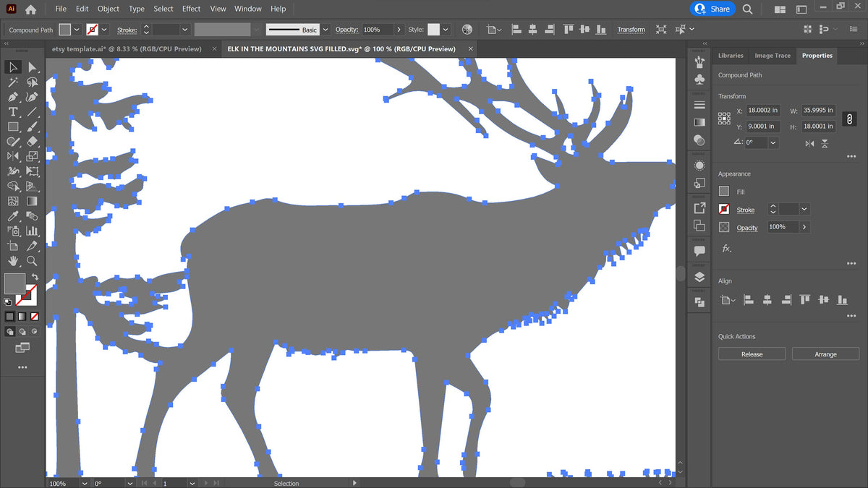
Task: Click the Share button
Action: [x=712, y=9]
